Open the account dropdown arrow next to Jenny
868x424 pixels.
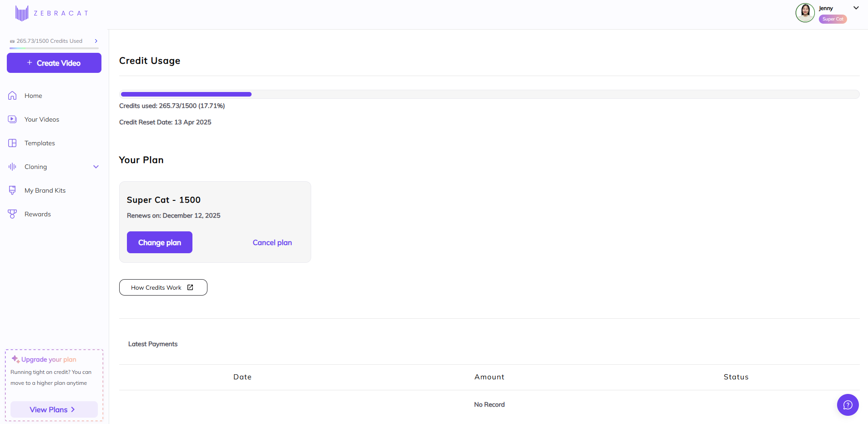(856, 8)
